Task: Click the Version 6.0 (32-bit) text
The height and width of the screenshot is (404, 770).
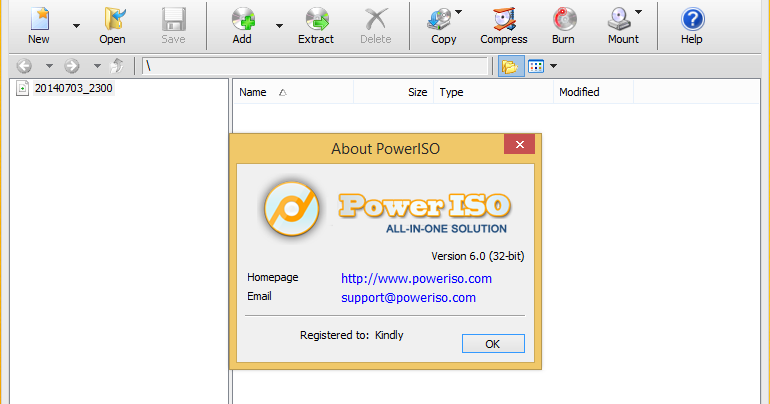Action: pos(478,256)
